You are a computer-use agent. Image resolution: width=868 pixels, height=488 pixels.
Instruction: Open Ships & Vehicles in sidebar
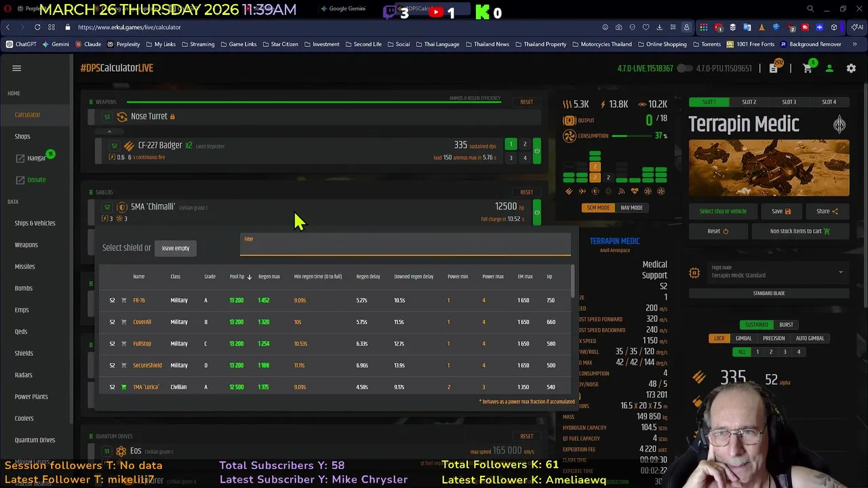35,223
